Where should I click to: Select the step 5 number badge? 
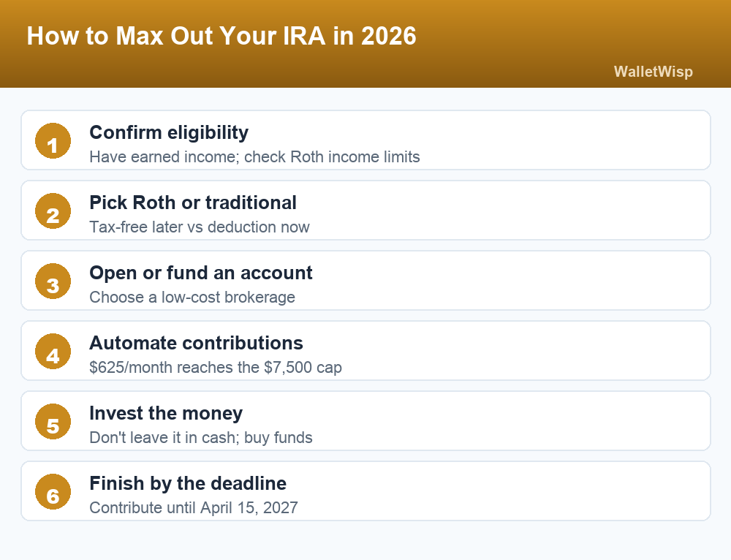click(x=53, y=422)
